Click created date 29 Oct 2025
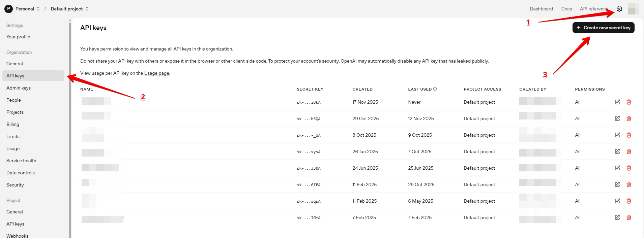This screenshot has height=238, width=644. click(x=365, y=118)
